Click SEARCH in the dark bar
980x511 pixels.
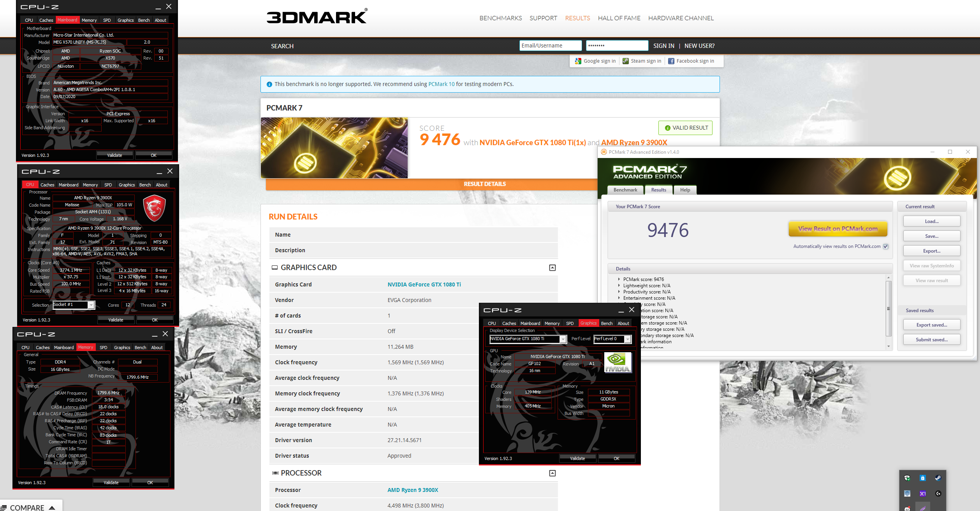pyautogui.click(x=282, y=46)
